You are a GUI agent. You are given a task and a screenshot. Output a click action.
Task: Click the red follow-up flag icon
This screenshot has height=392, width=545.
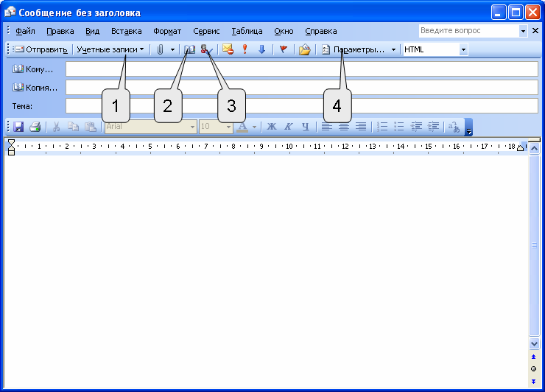point(284,49)
